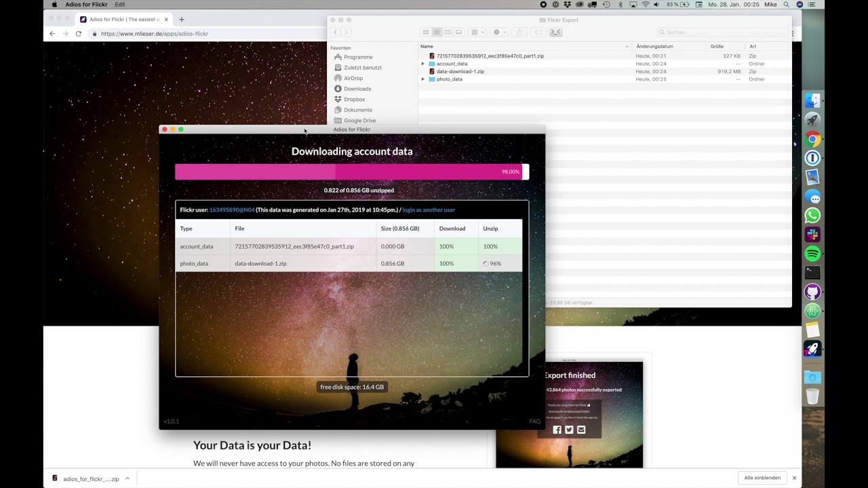Image resolution: width=868 pixels, height=488 pixels.
Task: Open the Apple menu
Action: point(54,4)
